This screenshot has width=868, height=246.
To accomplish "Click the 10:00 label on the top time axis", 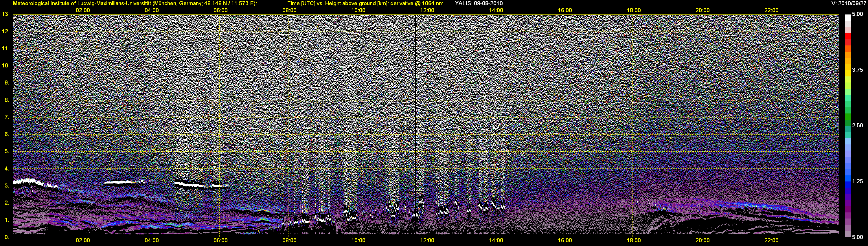I will [358, 10].
